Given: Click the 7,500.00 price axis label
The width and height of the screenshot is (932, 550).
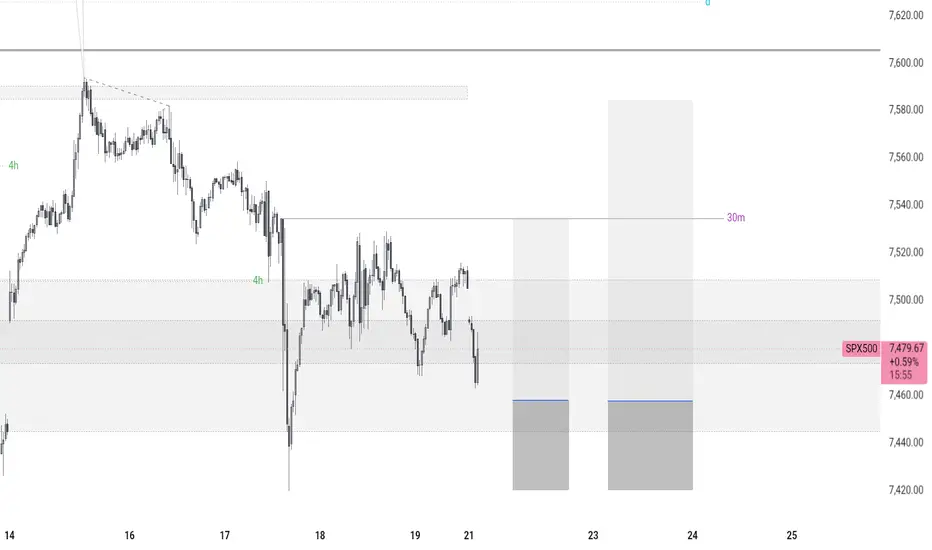Looking at the screenshot, I should click(x=906, y=300).
